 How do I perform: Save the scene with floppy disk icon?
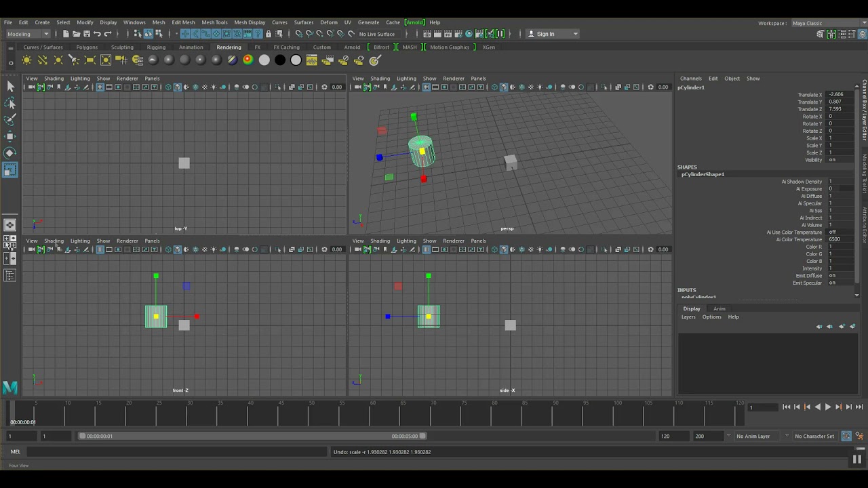pyautogui.click(x=86, y=34)
